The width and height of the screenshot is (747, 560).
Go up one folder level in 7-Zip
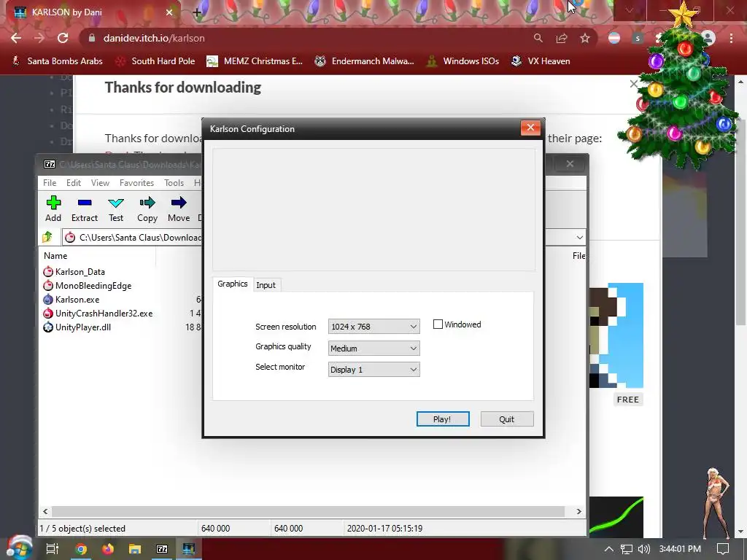point(47,237)
